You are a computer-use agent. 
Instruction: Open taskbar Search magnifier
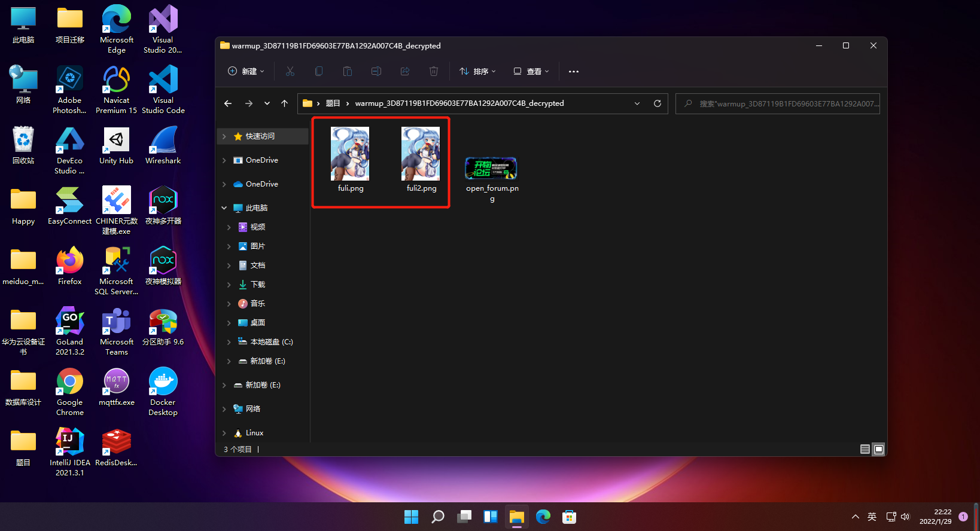coord(438,517)
